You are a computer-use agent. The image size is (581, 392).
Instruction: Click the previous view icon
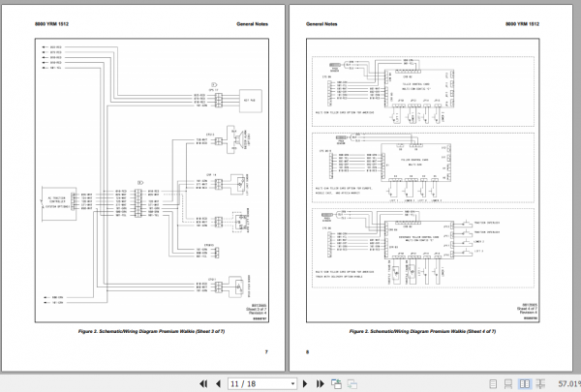click(336, 384)
